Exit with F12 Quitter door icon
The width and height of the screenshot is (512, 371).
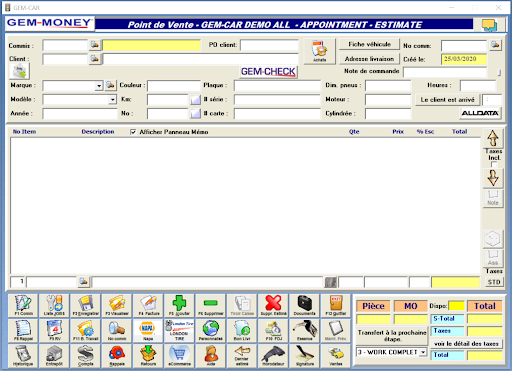pyautogui.click(x=336, y=305)
